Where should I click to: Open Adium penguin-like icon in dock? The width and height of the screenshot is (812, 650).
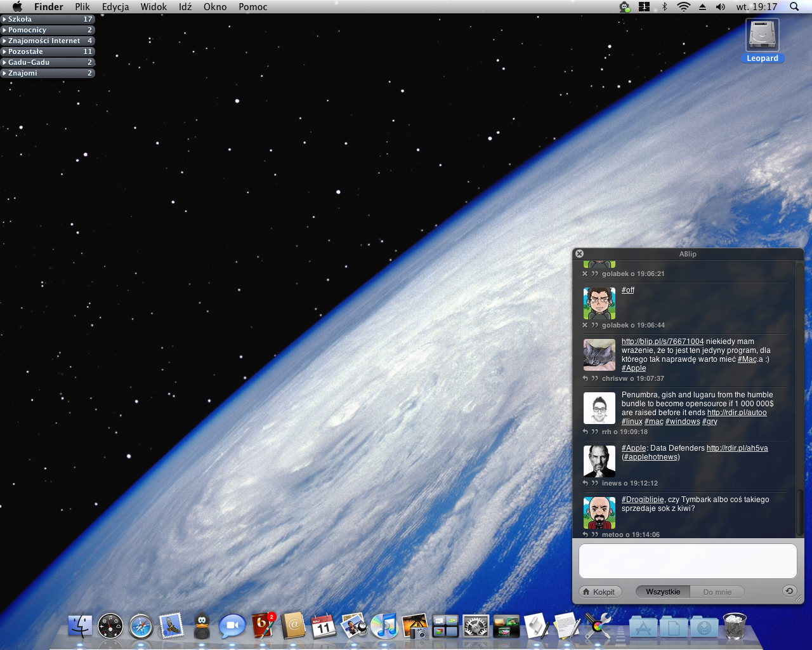click(x=202, y=627)
